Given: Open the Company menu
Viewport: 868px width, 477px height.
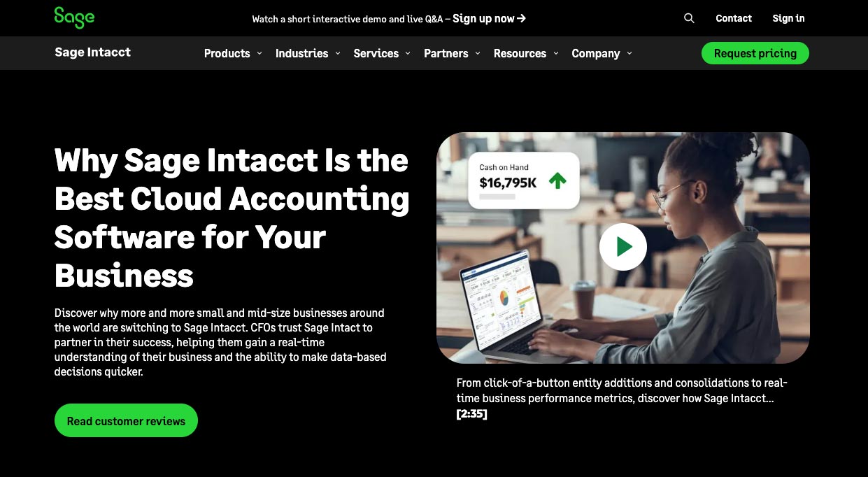Looking at the screenshot, I should [x=596, y=53].
